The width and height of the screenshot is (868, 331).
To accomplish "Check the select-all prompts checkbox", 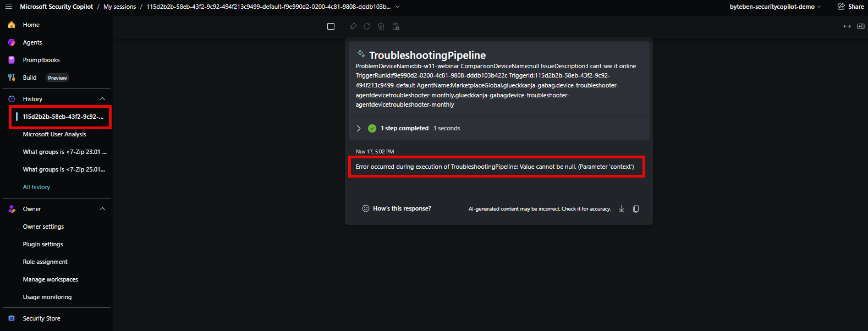I will [331, 26].
